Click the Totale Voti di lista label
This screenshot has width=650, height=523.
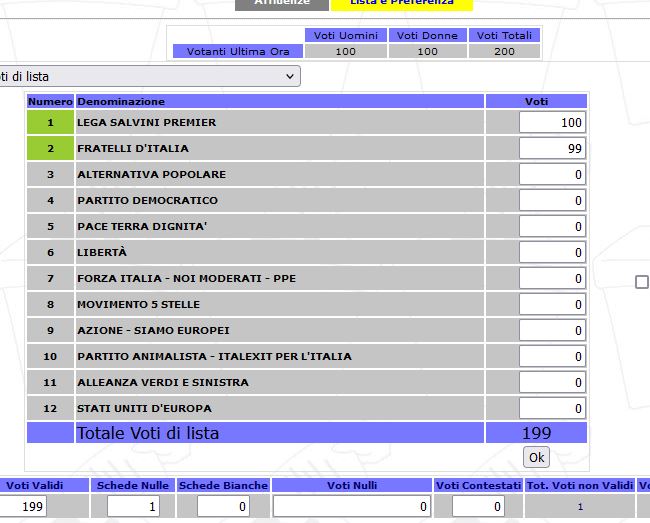[x=148, y=433]
